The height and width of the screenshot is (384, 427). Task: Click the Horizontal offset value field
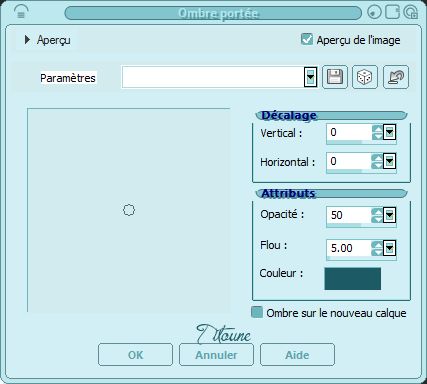(349, 161)
